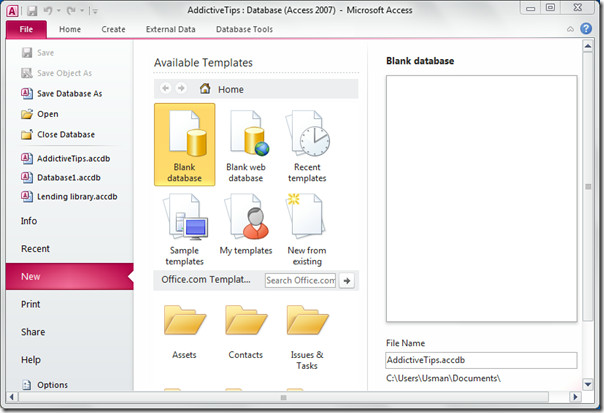Click the Office.com Templat... heading
This screenshot has height=413, width=604.
coord(206,280)
